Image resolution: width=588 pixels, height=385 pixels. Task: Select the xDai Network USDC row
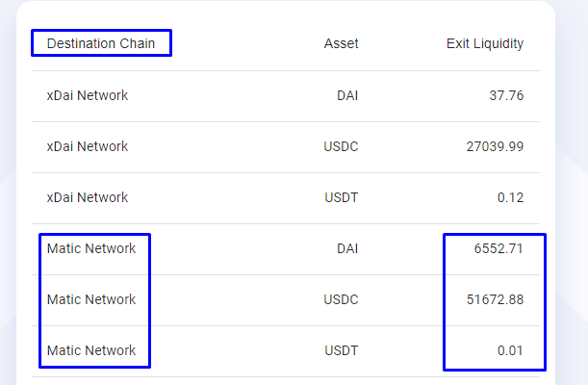pyautogui.click(x=286, y=147)
